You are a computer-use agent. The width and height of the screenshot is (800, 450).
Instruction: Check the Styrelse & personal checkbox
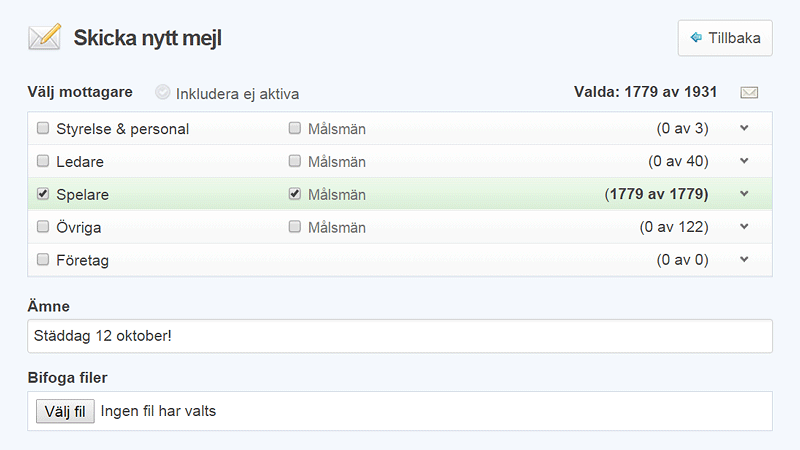point(43,128)
